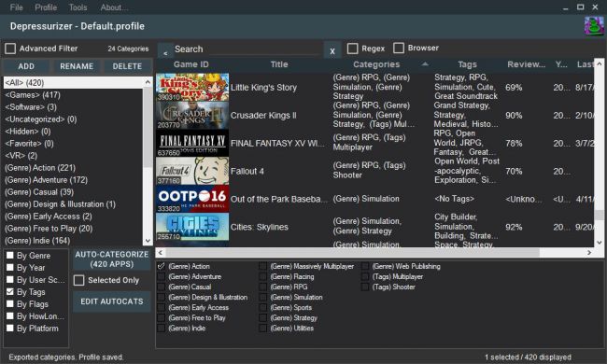
Task: Check the (Genre) Utilities checkbox
Action: [262, 328]
